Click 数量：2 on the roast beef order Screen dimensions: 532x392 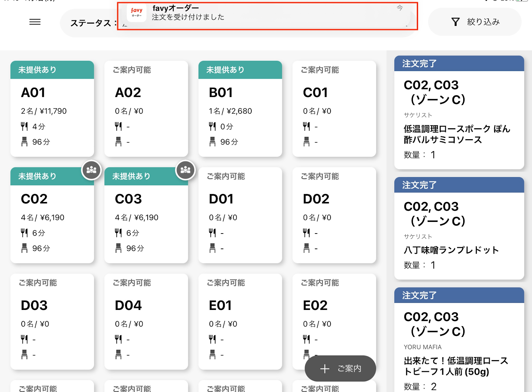(420, 386)
